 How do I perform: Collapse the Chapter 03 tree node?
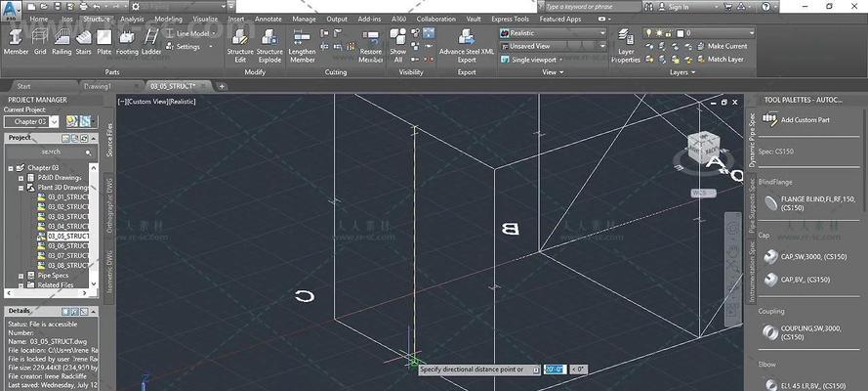[x=10, y=167]
